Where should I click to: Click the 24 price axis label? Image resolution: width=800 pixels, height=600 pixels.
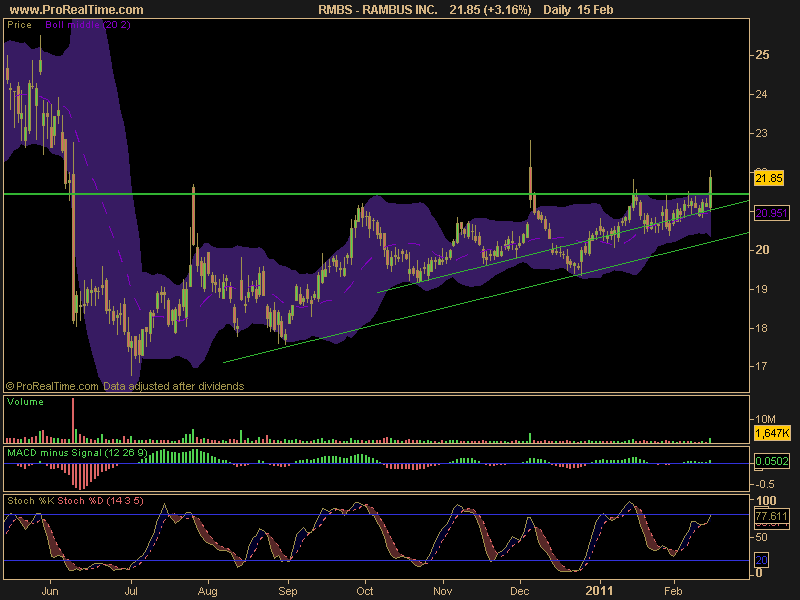[761, 94]
